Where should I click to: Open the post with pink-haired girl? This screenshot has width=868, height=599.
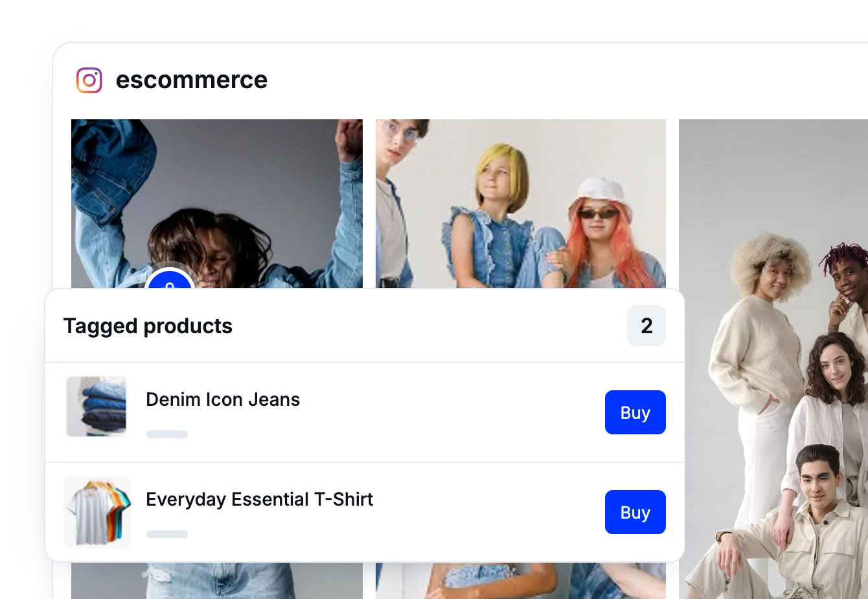521,204
